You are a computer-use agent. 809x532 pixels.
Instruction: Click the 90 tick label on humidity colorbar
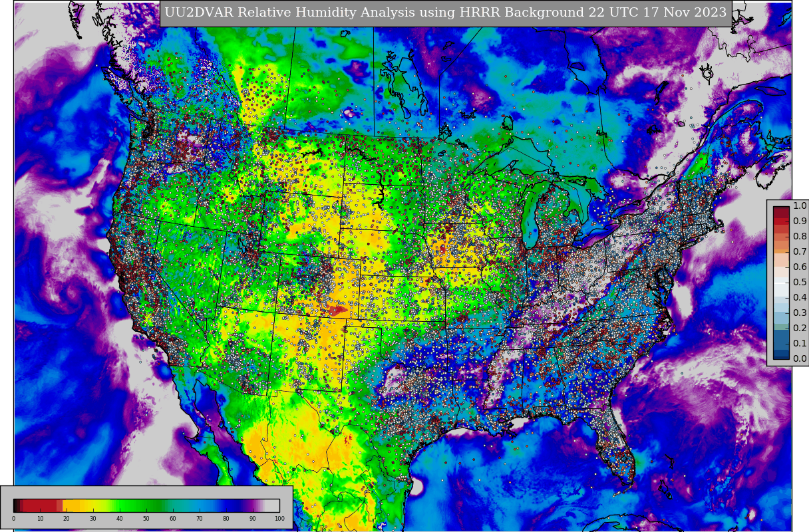coord(253,519)
